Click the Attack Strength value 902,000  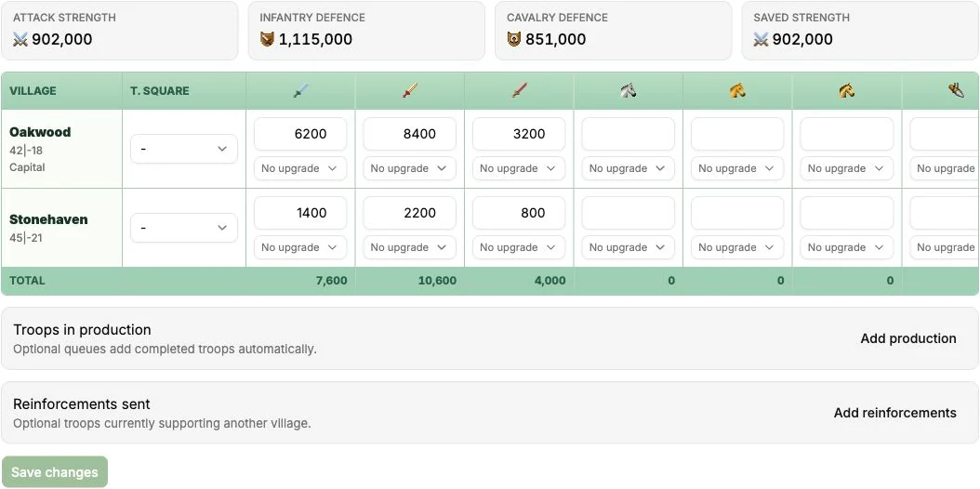point(62,39)
